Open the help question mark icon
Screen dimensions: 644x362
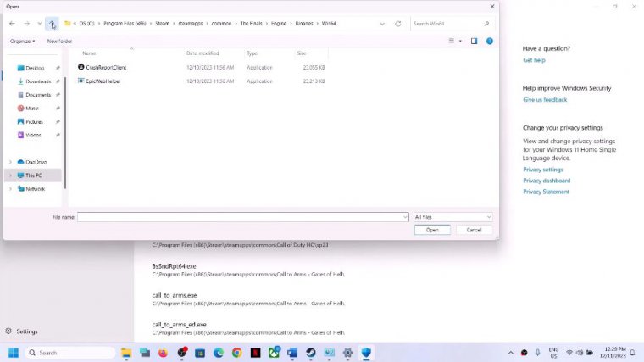point(489,41)
